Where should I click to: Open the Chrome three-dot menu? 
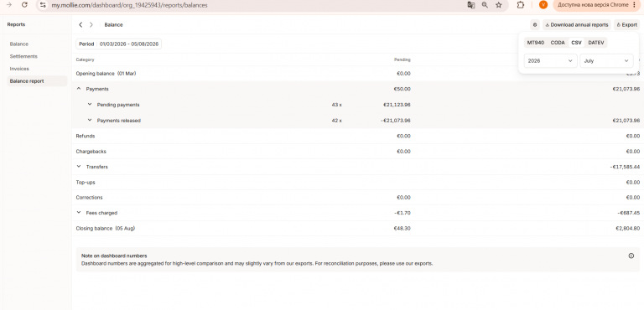click(635, 5)
